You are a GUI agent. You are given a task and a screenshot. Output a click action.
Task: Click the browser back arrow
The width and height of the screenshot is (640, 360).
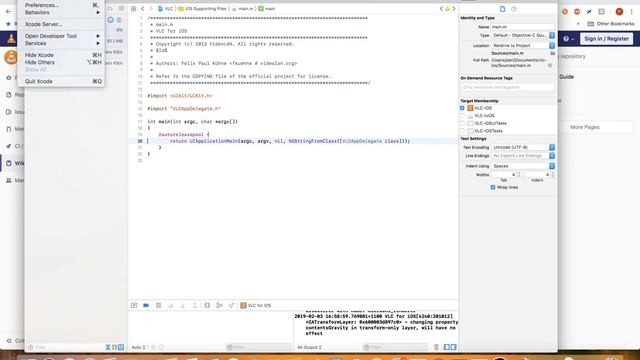(x=9, y=11)
